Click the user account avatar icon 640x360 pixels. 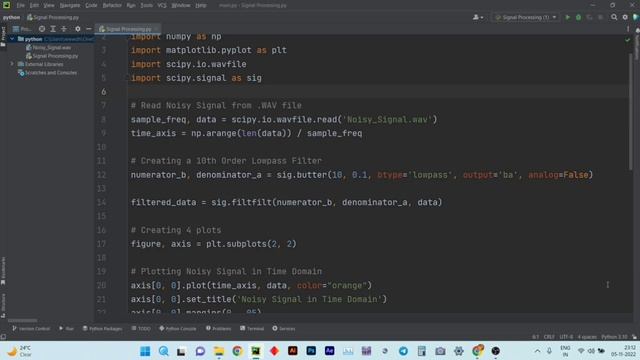click(x=477, y=18)
